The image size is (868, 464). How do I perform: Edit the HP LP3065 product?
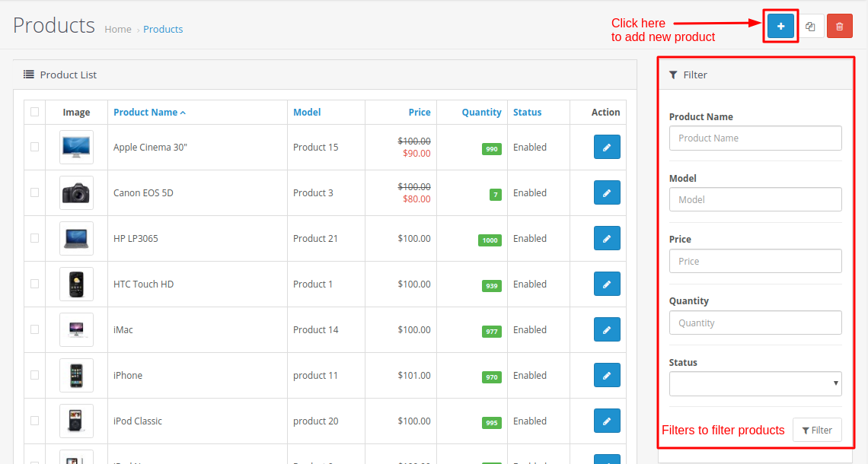(x=607, y=238)
